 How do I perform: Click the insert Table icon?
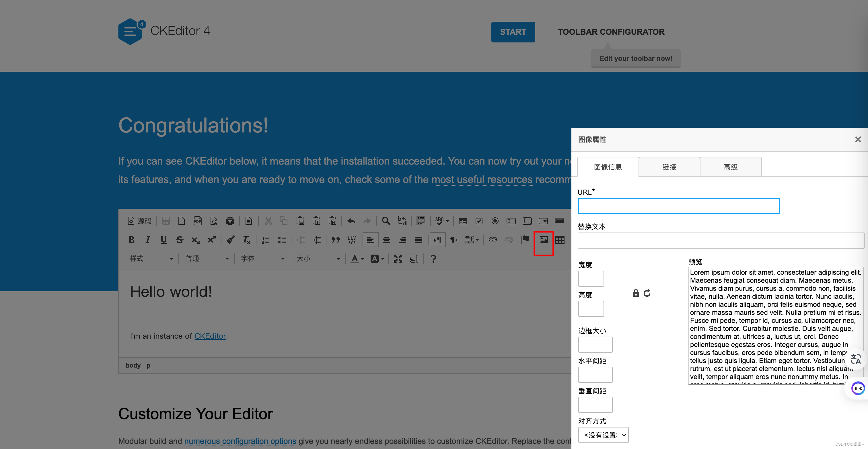(560, 240)
